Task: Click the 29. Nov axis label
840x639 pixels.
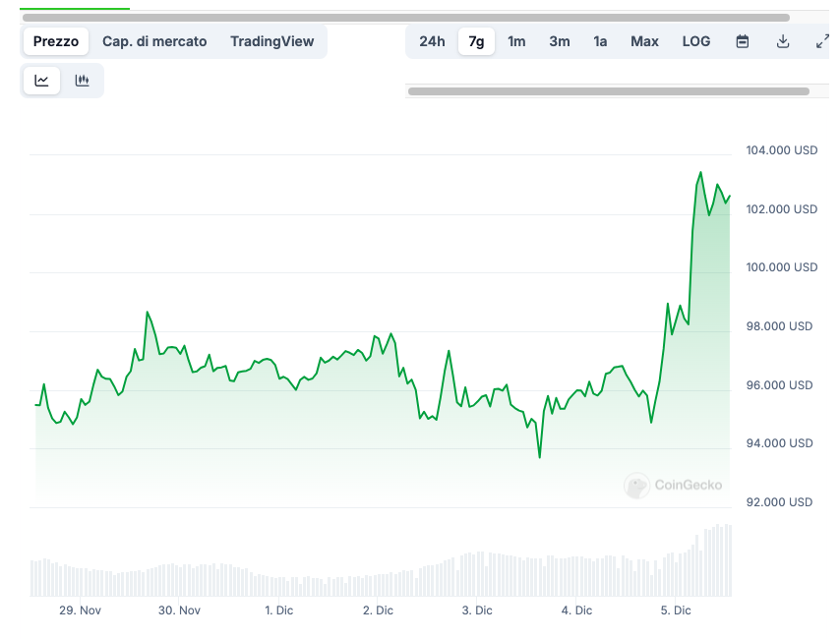Action: [x=80, y=610]
